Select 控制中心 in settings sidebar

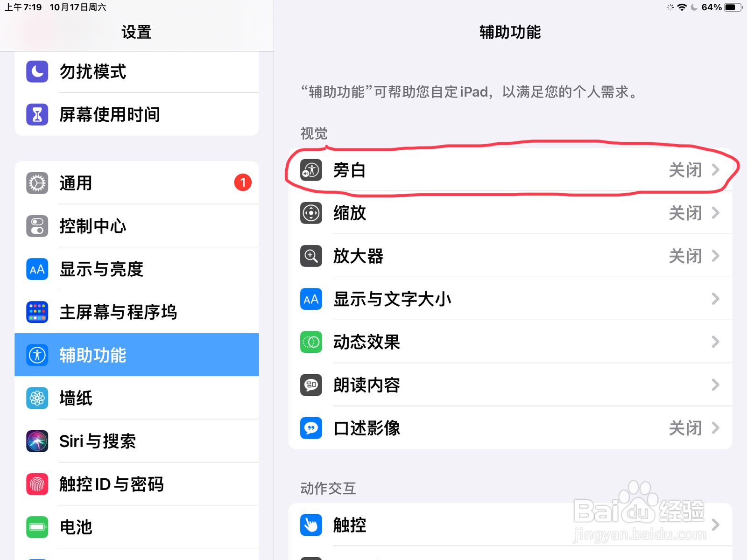click(137, 226)
